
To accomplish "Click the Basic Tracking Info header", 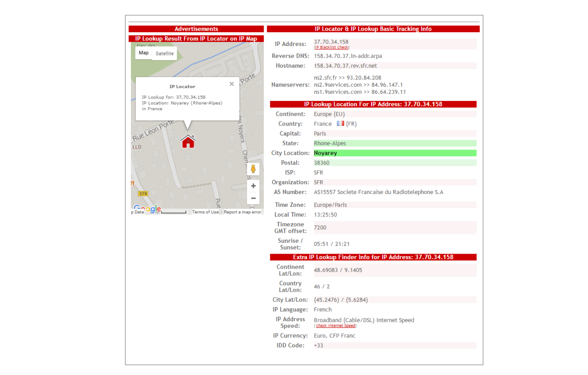I will 373,29.
